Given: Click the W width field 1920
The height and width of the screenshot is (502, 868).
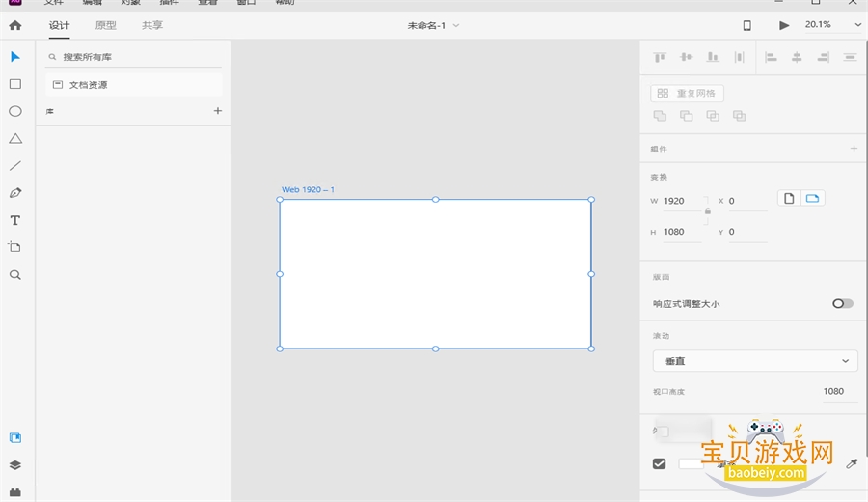Looking at the screenshot, I should (683, 201).
